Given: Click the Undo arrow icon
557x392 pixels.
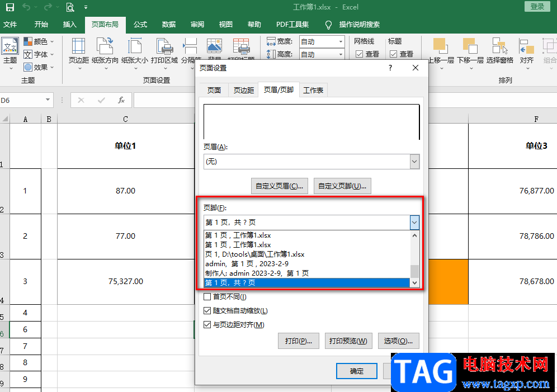Looking at the screenshot, I should (26, 7).
